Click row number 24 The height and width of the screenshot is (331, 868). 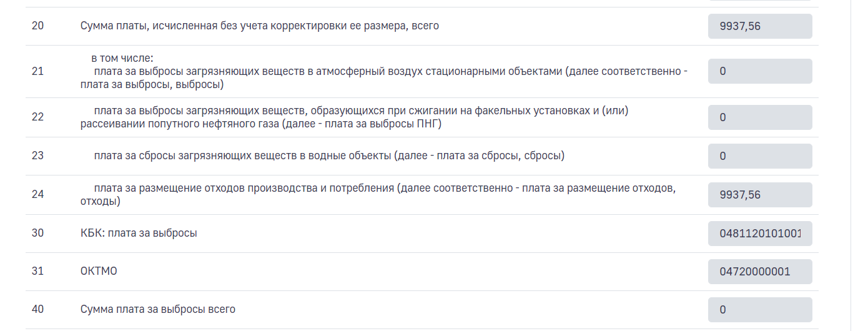pyautogui.click(x=37, y=194)
